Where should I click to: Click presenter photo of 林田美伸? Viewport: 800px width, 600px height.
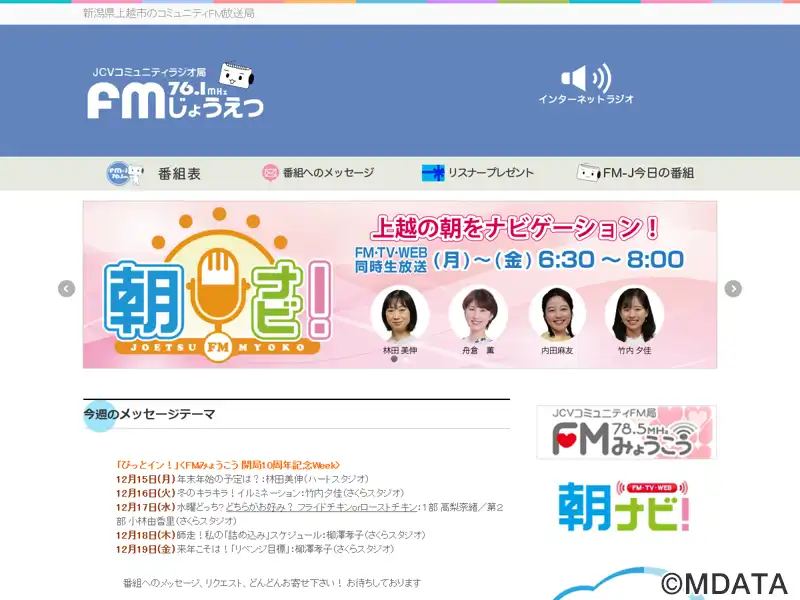click(400, 314)
